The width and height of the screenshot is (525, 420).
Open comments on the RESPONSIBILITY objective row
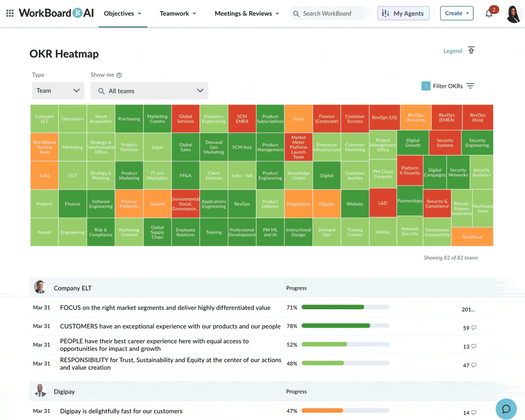coord(474,365)
